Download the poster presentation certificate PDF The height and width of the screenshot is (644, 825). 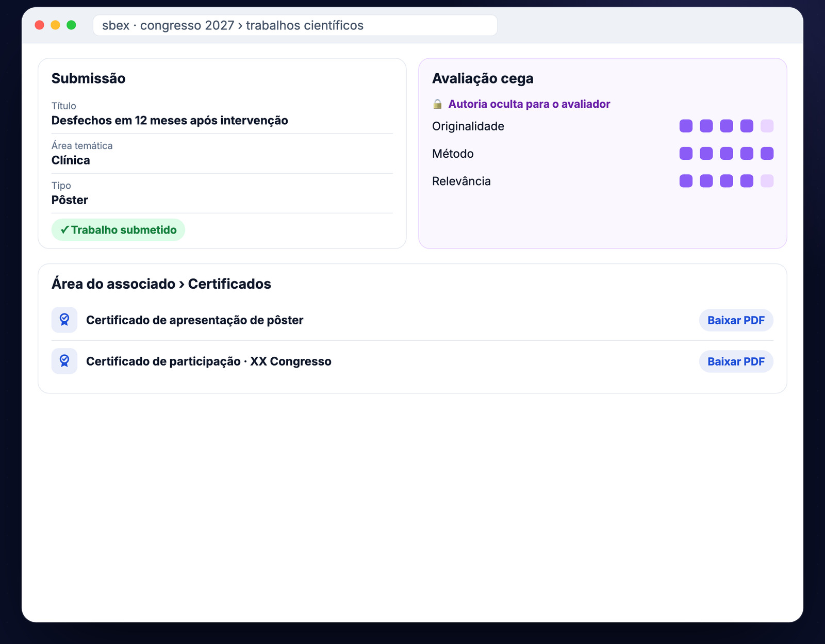736,320
